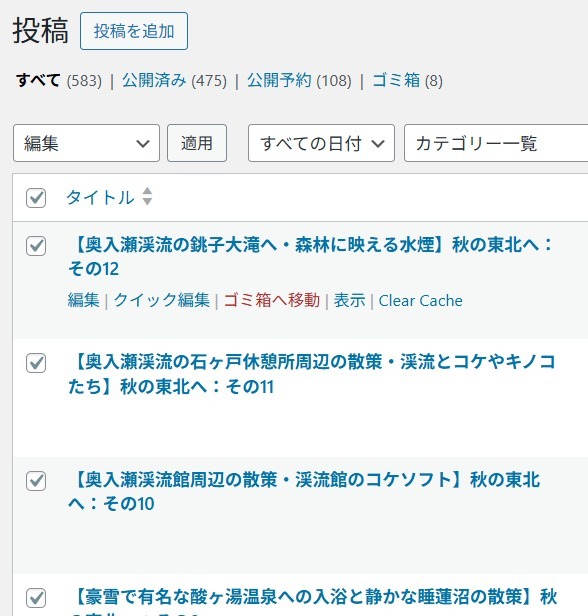Screen dimensions: 588x616
Task: Open the カテゴリー一覧 category dropdown
Action: click(496, 143)
